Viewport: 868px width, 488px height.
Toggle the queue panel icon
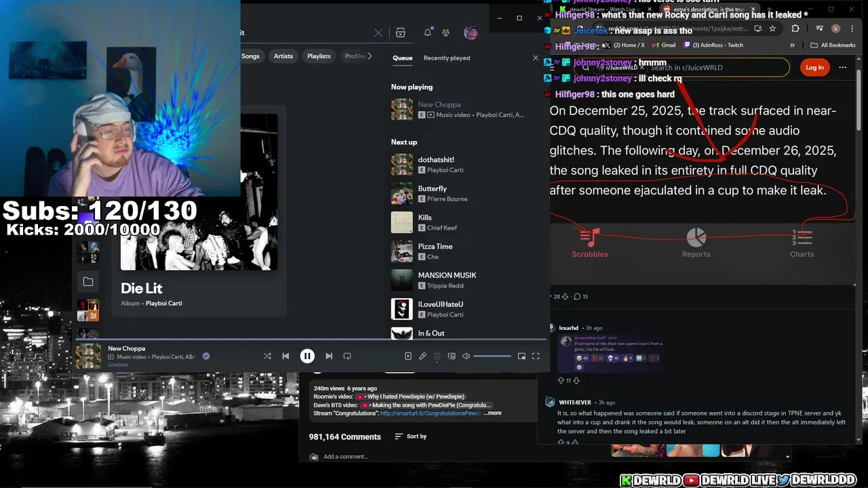(437, 356)
